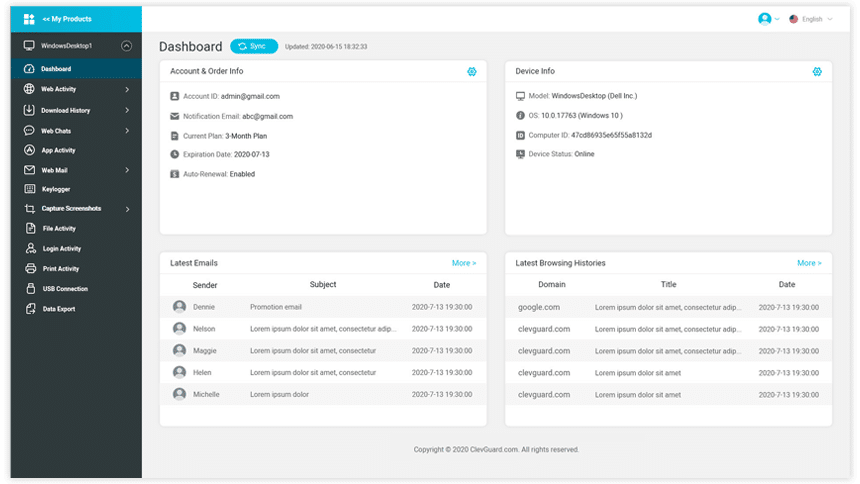
Task: Click the Web Activity globe icon
Action: tap(29, 89)
